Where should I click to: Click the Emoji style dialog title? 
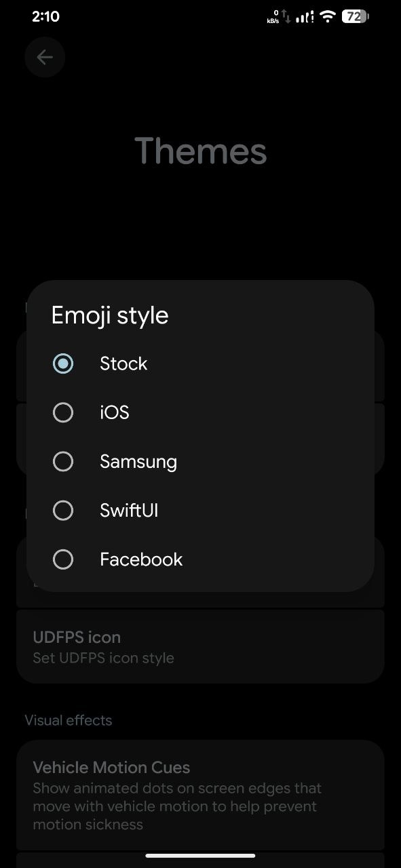point(110,315)
